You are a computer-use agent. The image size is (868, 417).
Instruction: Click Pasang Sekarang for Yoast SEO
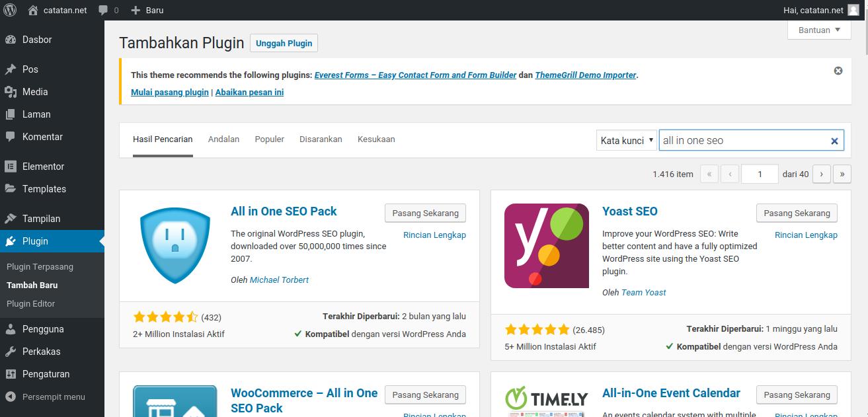coord(797,213)
